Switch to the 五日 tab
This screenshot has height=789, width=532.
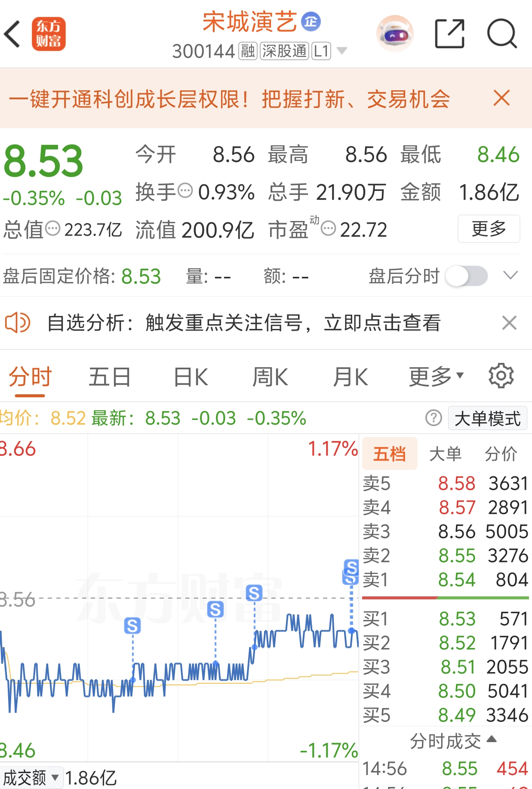[x=110, y=377]
